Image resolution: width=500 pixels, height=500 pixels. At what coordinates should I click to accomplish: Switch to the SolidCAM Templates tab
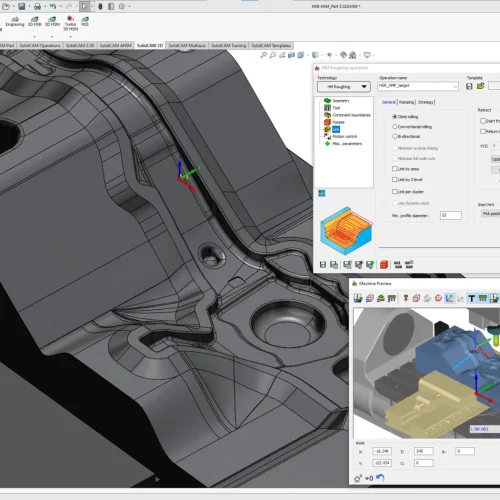(x=271, y=45)
